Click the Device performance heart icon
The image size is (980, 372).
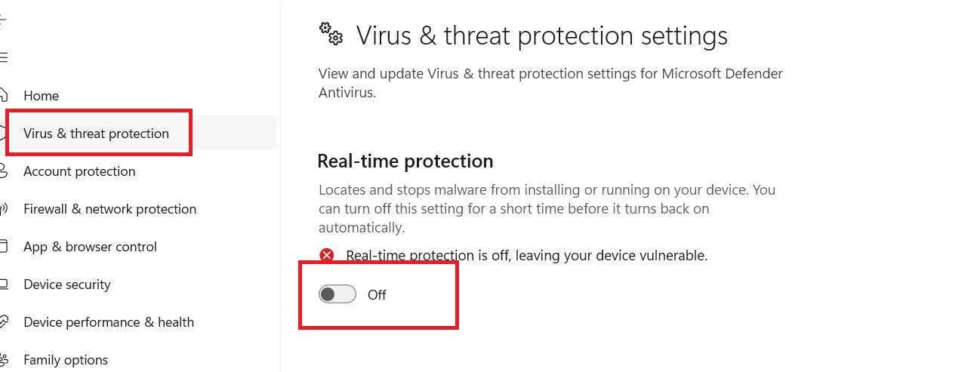(4, 322)
